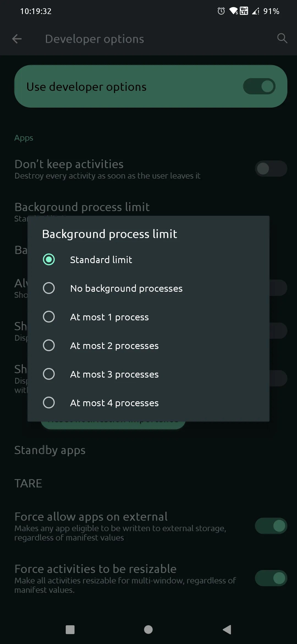Enable Don't keep activities
The width and height of the screenshot is (297, 644).
click(x=271, y=168)
